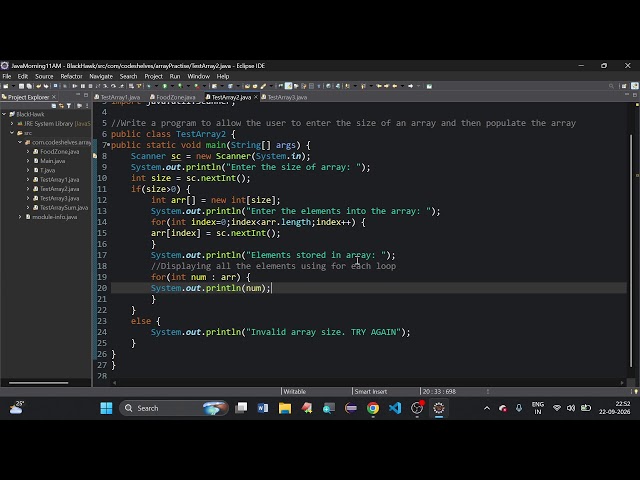Screen dimensions: 640x480
Task: Click the Forward navigation arrow in toolbar
Action: coord(410,86)
